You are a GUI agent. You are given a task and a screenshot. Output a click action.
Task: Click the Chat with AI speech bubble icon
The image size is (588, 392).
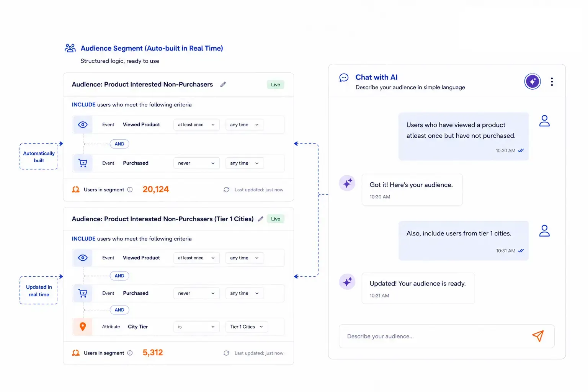[344, 78]
